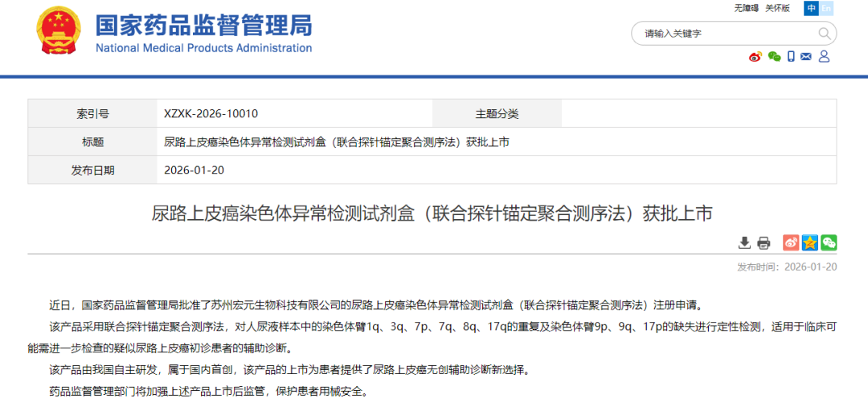The height and width of the screenshot is (407, 868).
Task: Download the article using download icon
Action: click(744, 242)
